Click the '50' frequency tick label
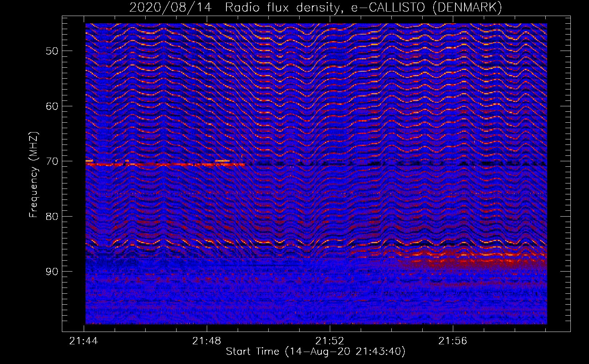The image size is (589, 364). (52, 51)
